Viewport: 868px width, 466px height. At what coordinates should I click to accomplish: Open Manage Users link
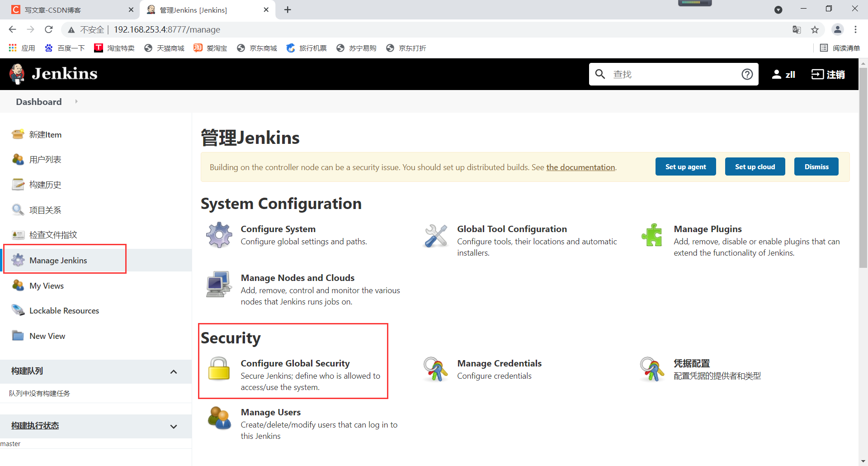271,412
